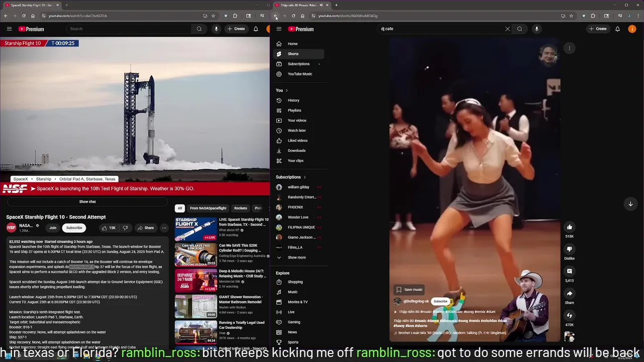Subscribe to NASASpaceflight channel
The height and width of the screenshot is (362, 644).
pos(74,228)
